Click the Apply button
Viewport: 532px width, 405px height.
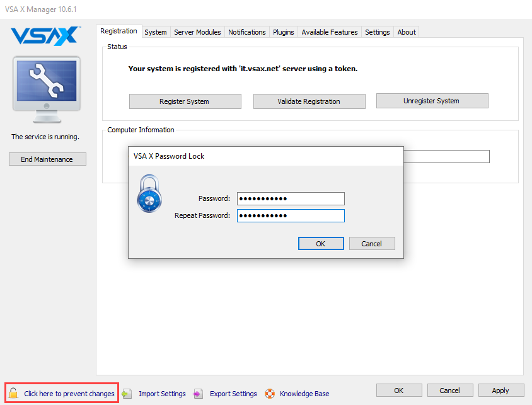click(x=501, y=391)
